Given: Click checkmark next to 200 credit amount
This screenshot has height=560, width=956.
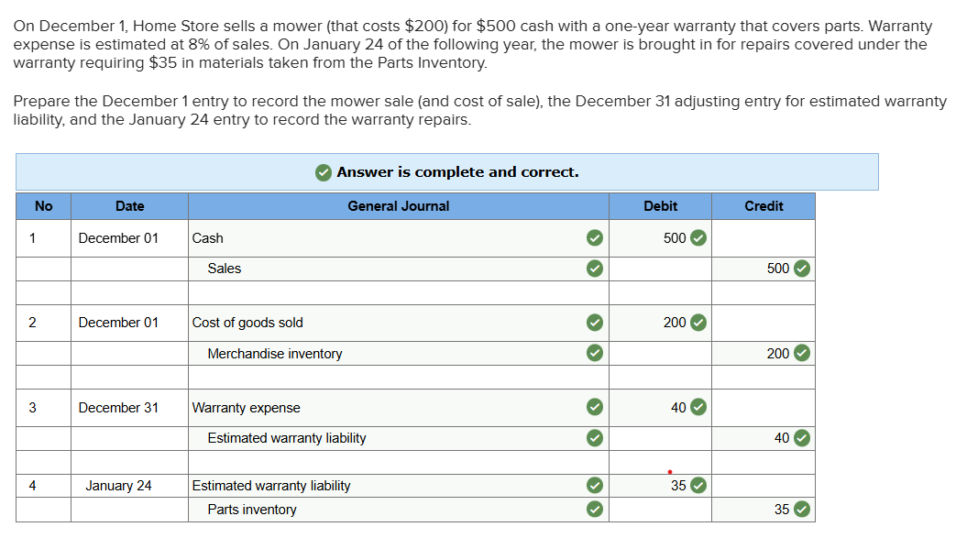Looking at the screenshot, I should tap(802, 353).
